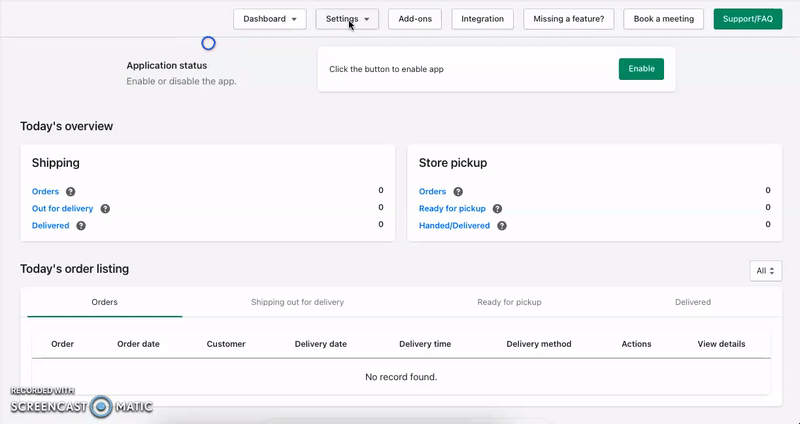
Task: Click help icon beside Handed/Delivered
Action: click(502, 226)
